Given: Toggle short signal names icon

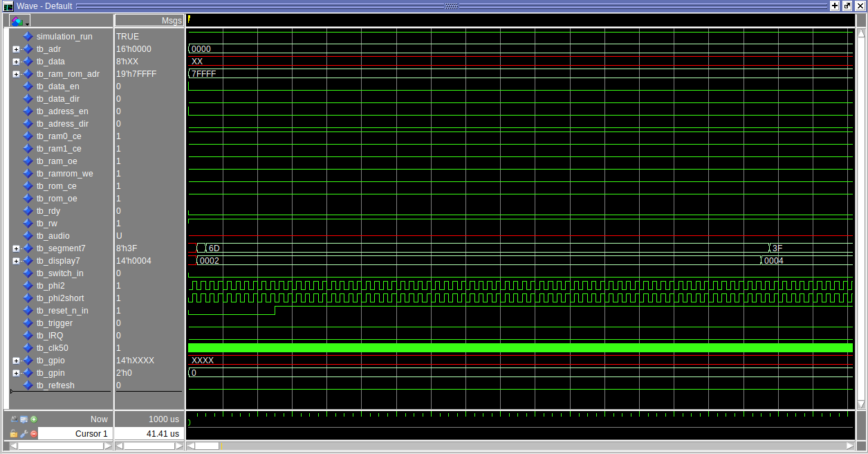Looking at the screenshot, I should (x=14, y=419).
